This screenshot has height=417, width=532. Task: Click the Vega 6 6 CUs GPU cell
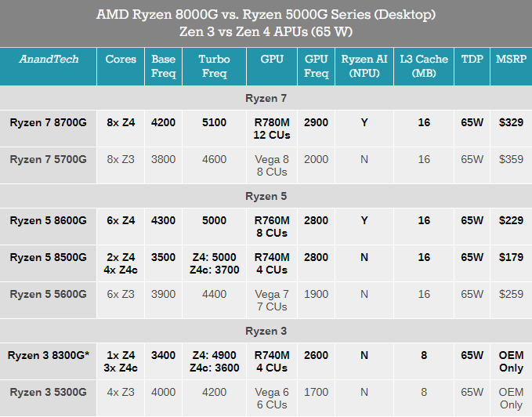point(272,399)
